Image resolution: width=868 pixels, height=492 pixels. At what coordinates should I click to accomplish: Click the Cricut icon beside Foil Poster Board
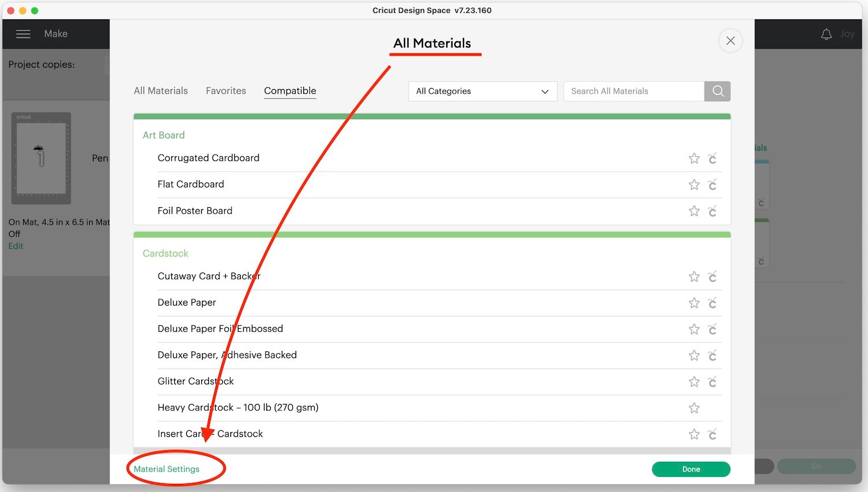(x=712, y=211)
